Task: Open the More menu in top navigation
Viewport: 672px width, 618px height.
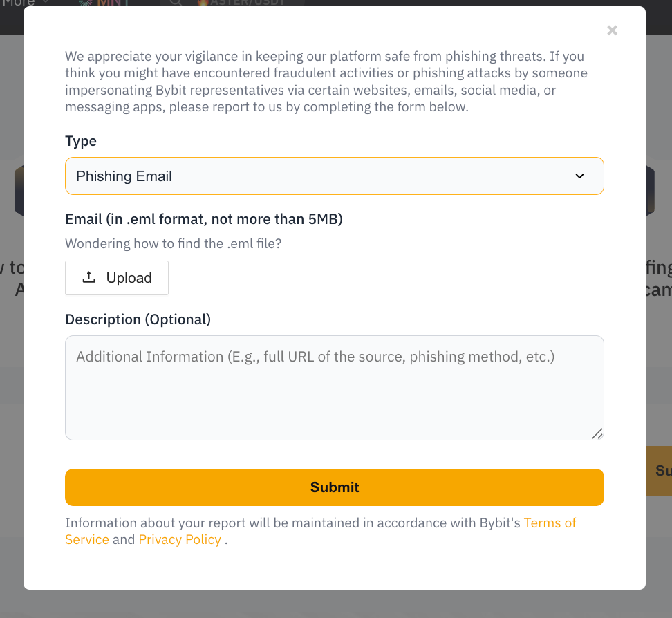Action: pyautogui.click(x=19, y=3)
